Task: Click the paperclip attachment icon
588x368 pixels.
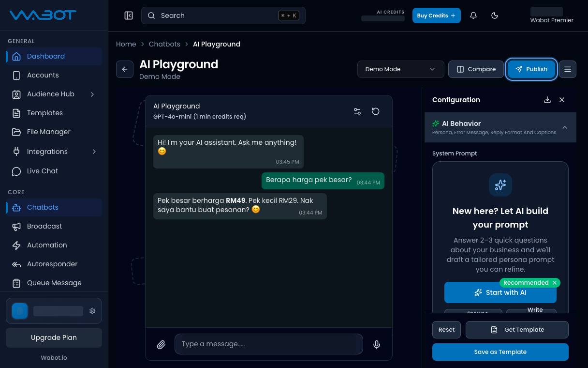Action: click(x=161, y=344)
